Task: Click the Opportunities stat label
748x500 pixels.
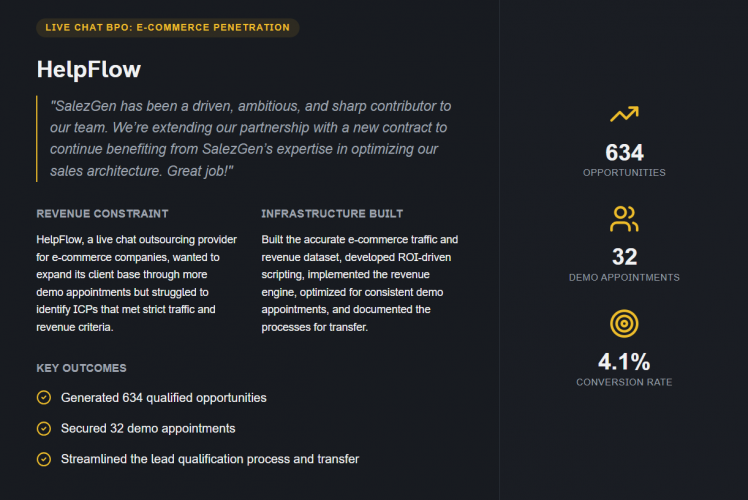Action: pos(624,173)
